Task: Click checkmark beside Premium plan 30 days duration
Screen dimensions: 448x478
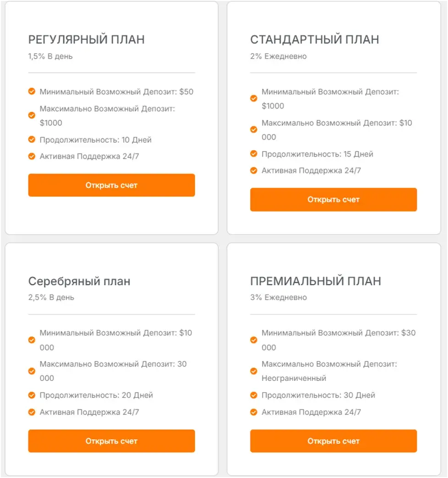Action: (x=254, y=395)
